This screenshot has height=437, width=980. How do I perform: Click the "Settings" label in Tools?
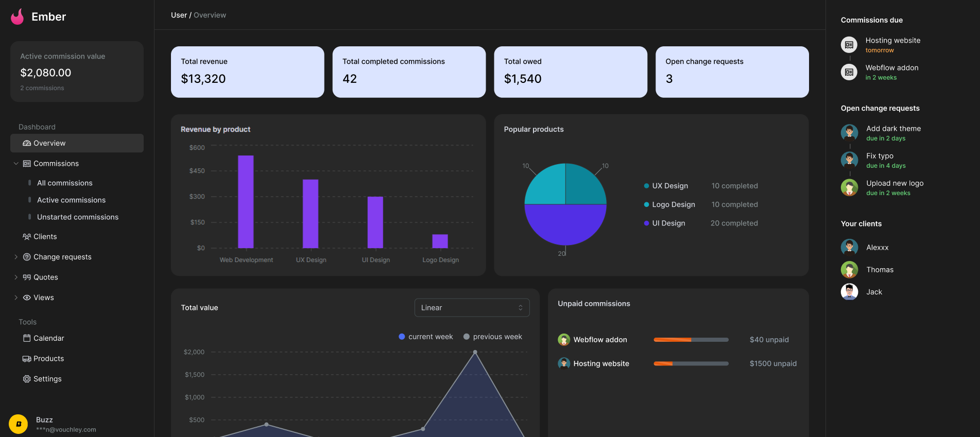[x=47, y=379]
